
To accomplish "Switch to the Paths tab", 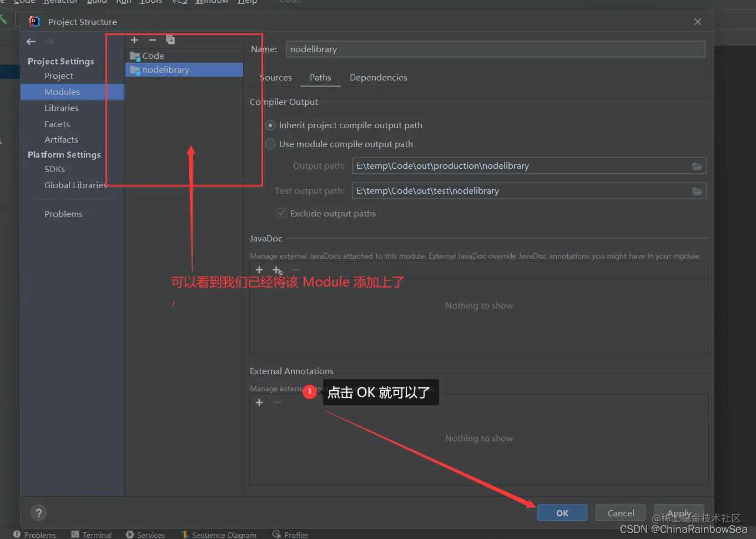I will click(x=321, y=77).
